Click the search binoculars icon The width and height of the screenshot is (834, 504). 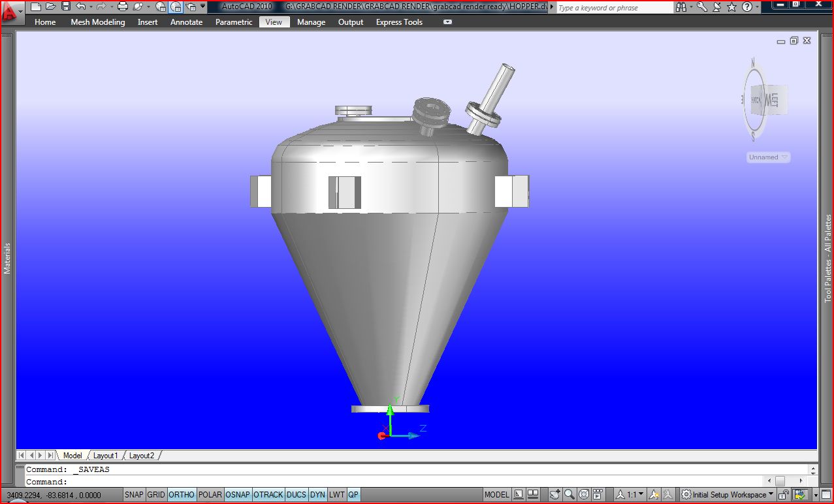681,7
